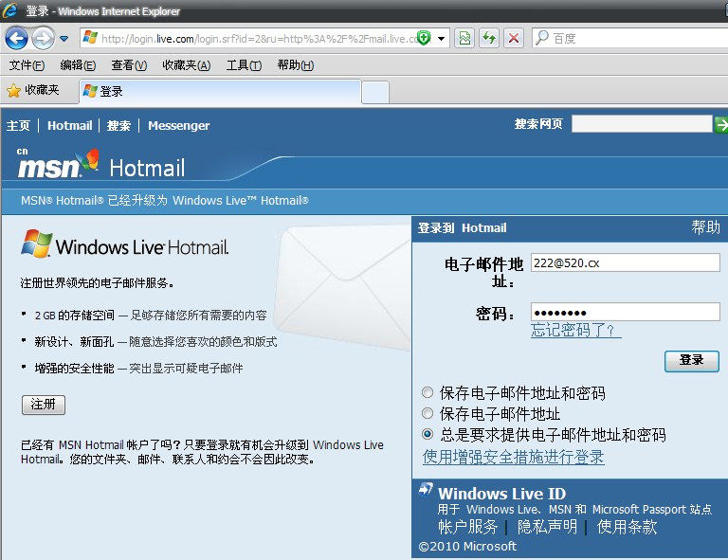Select 保存电子邮件地址和密码 radio option

(428, 392)
